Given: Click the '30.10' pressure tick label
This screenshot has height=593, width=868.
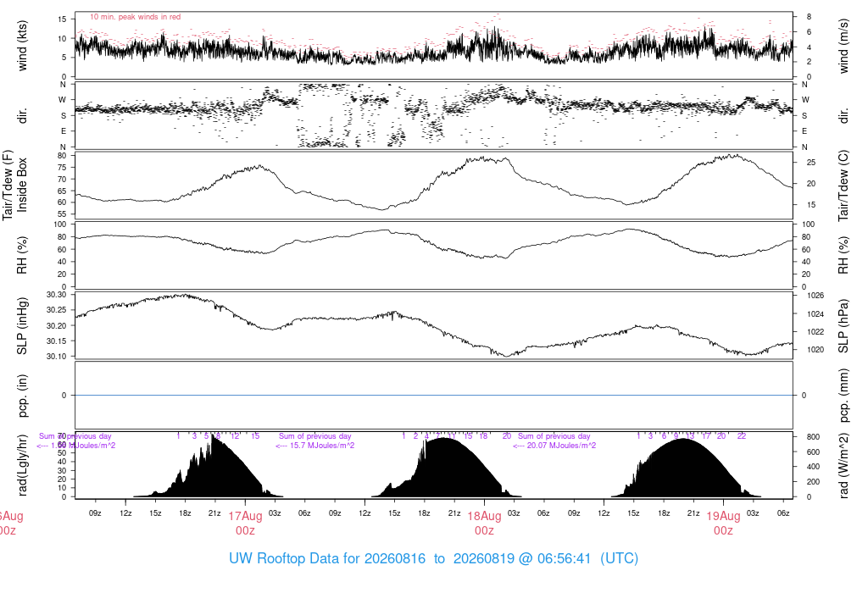Looking at the screenshot, I should [56, 357].
